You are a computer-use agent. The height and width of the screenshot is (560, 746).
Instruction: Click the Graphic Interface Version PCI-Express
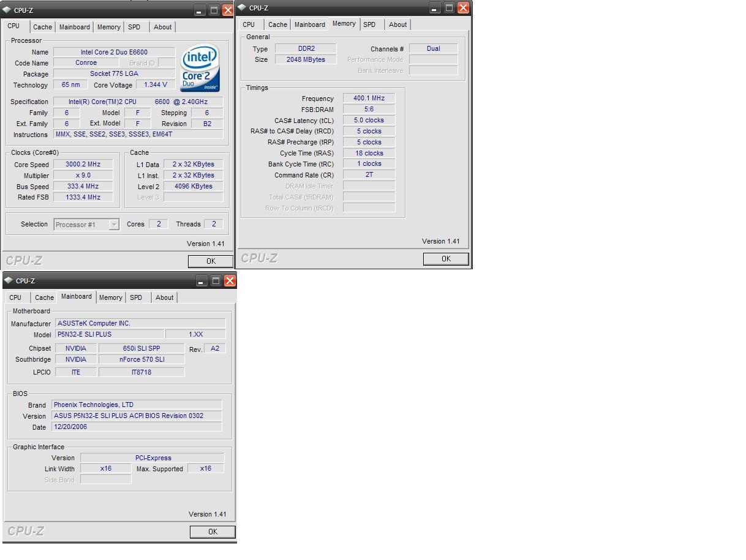[x=153, y=458]
